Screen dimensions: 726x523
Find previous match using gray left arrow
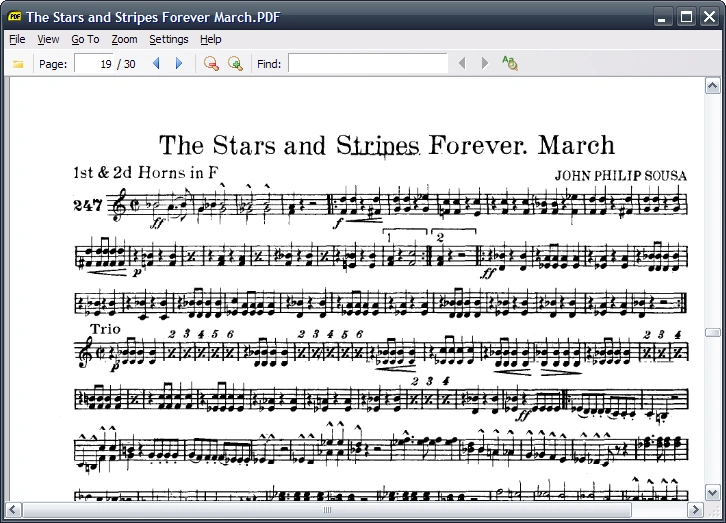click(462, 63)
